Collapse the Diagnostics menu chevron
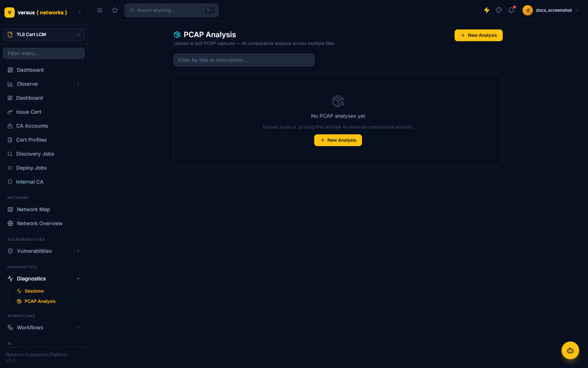 pos(78,279)
